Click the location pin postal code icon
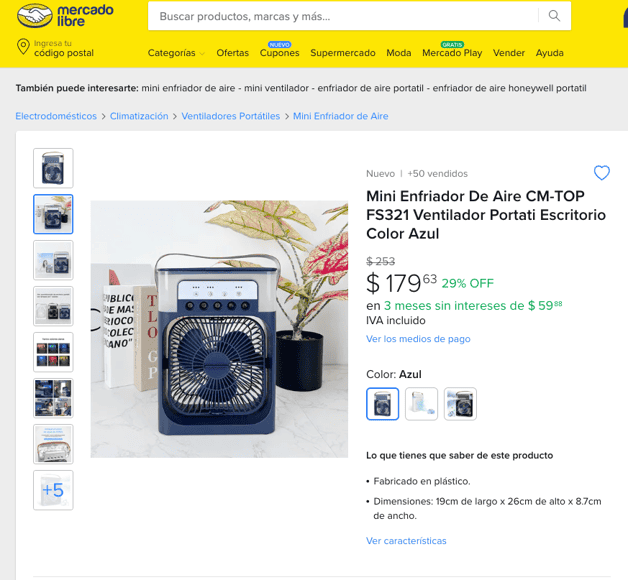Screen dimensions: 628x580 click(x=23, y=47)
